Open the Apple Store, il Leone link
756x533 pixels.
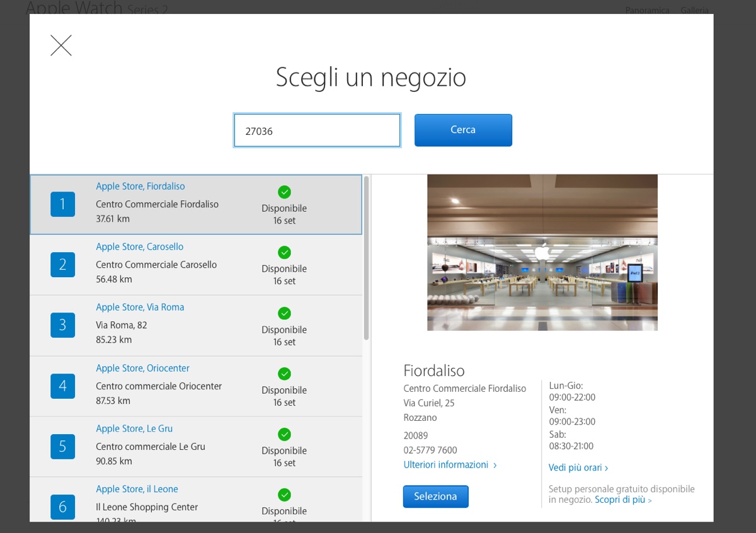point(137,489)
